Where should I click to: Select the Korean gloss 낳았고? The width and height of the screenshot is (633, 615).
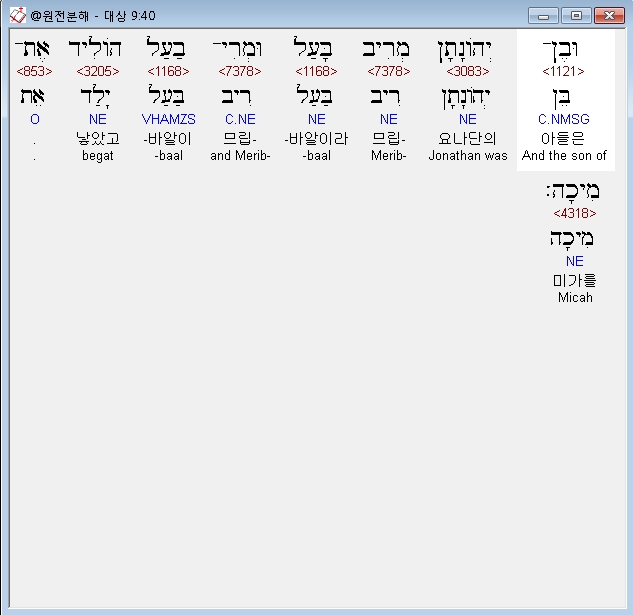point(98,139)
